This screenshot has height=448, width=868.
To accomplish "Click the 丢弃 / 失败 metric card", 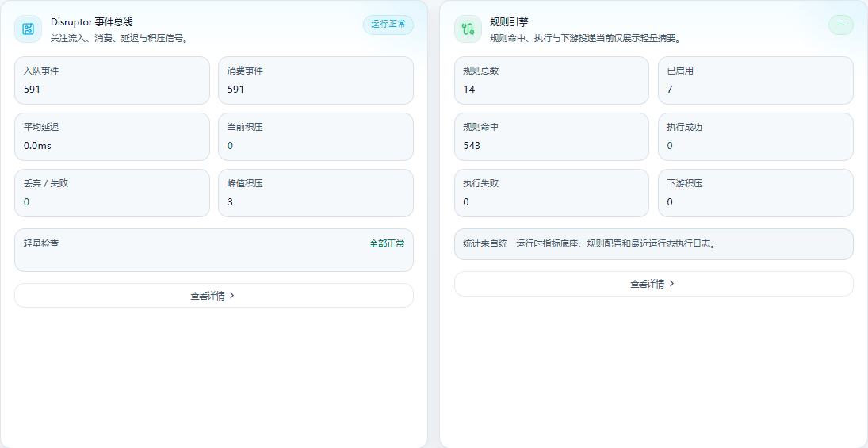I will (112, 193).
